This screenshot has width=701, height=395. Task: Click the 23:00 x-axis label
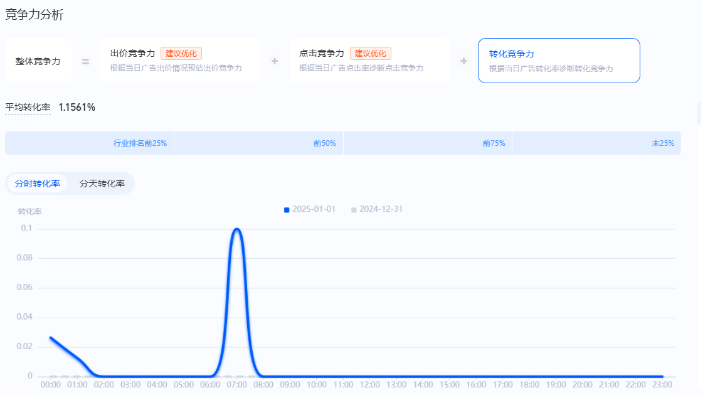point(662,384)
